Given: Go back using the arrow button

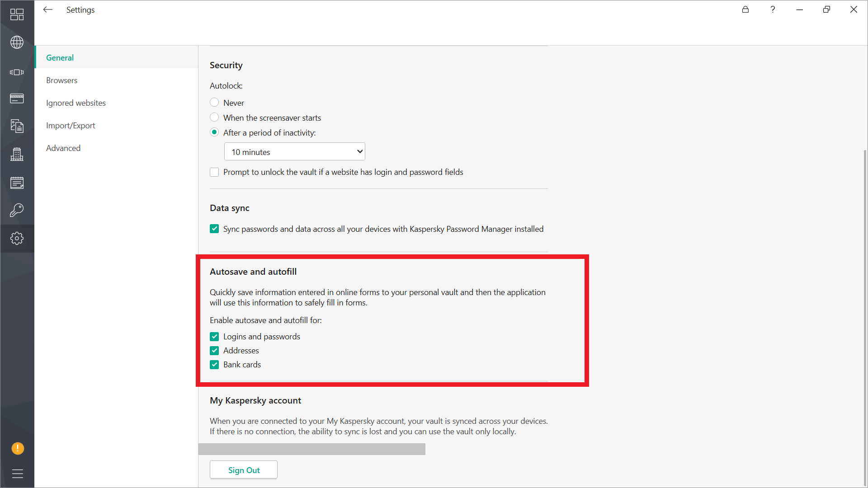Looking at the screenshot, I should click(48, 9).
